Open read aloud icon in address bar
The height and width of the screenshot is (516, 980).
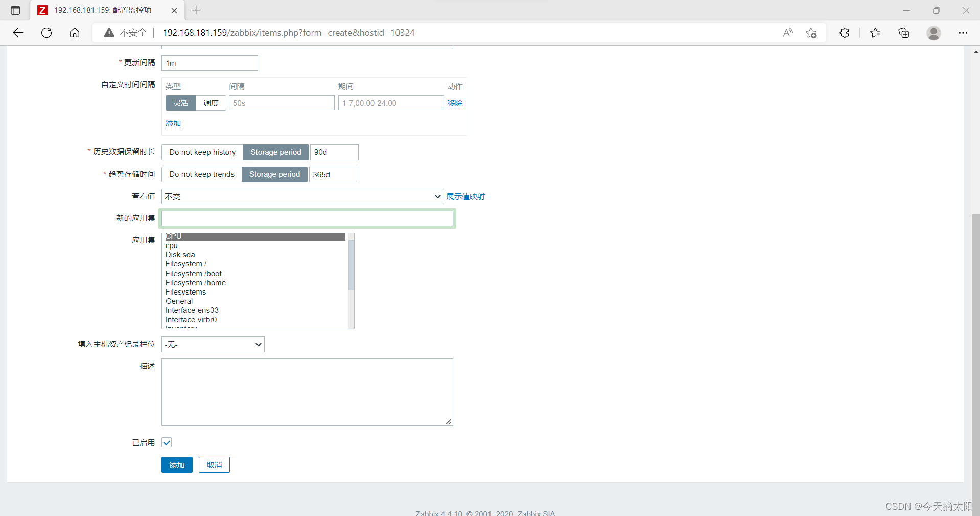[788, 33]
